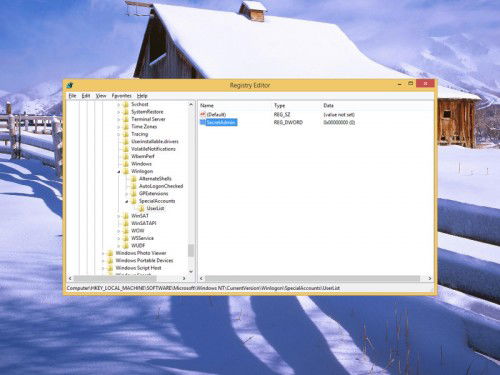Click the tree pane horizontal scrollbar right arrow
This screenshot has width=500, height=375.
(184, 278)
